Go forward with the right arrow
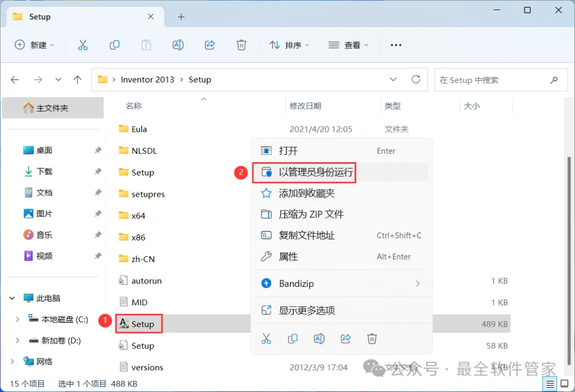Image resolution: width=575 pixels, height=392 pixels. [38, 79]
